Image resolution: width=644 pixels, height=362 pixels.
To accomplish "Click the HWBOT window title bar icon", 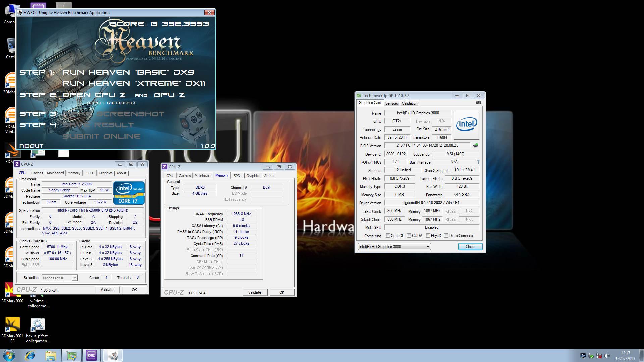I will (x=20, y=13).
